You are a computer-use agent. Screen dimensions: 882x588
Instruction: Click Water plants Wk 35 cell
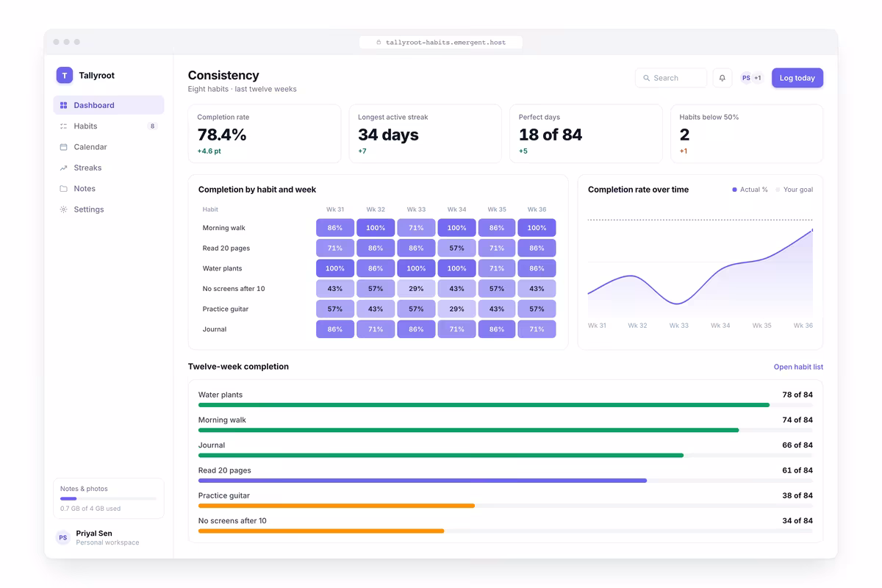(497, 268)
